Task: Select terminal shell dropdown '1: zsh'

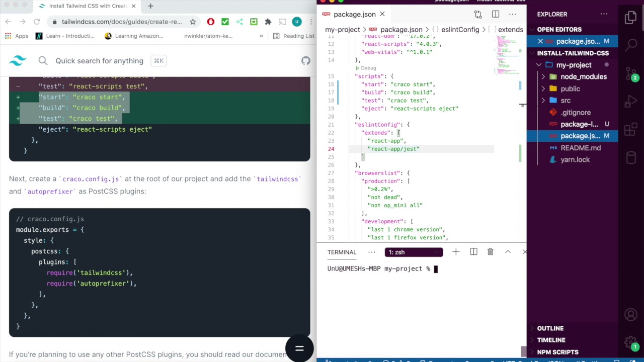Action: [x=414, y=252]
